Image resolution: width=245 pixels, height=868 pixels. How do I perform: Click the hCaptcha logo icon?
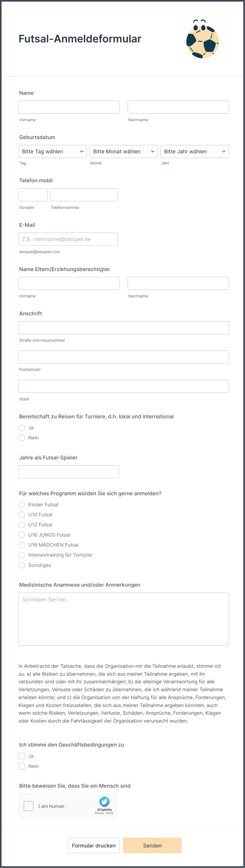[104, 802]
